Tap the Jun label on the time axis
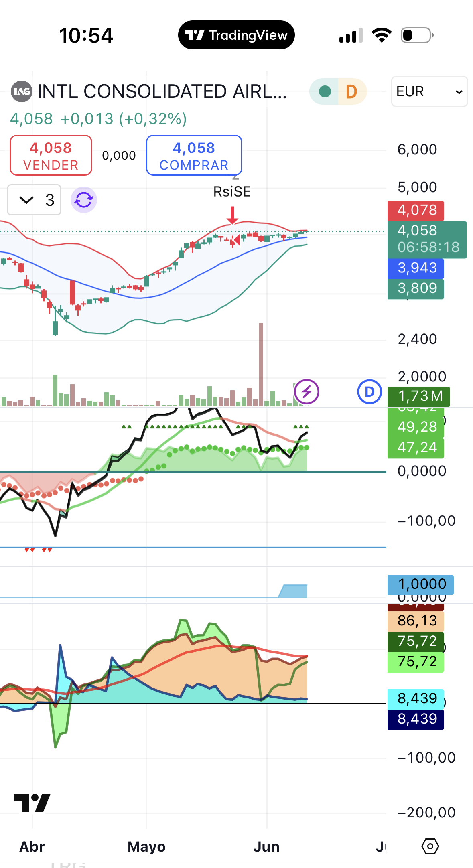The image size is (473, 868). 266,847
